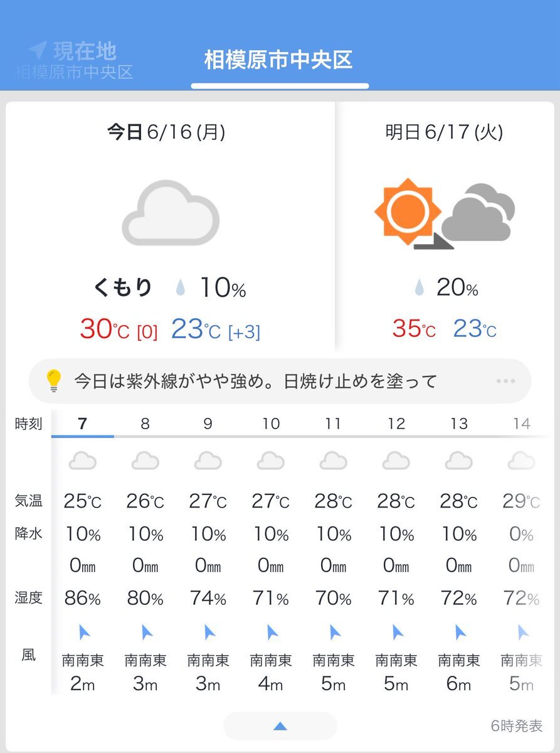
Task: Tap the raindrop icon beside 20%
Action: coord(419,289)
